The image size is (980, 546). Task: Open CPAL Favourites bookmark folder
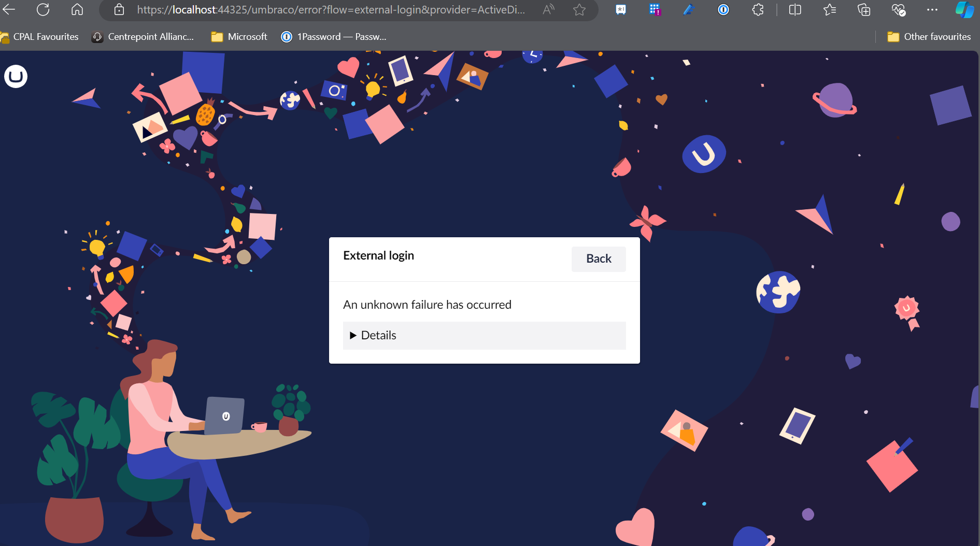pos(40,37)
